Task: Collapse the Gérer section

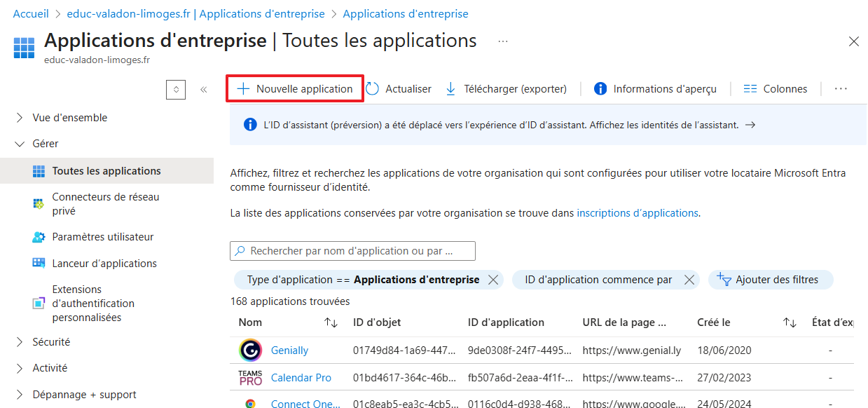Action: [20, 144]
